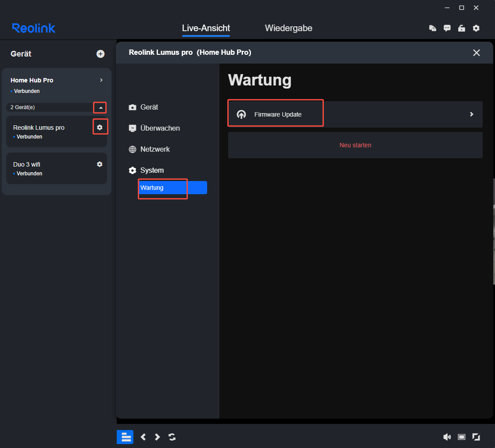Viewport: 495px width, 448px height.
Task: Minimize the Reolink window
Action: point(447,7)
